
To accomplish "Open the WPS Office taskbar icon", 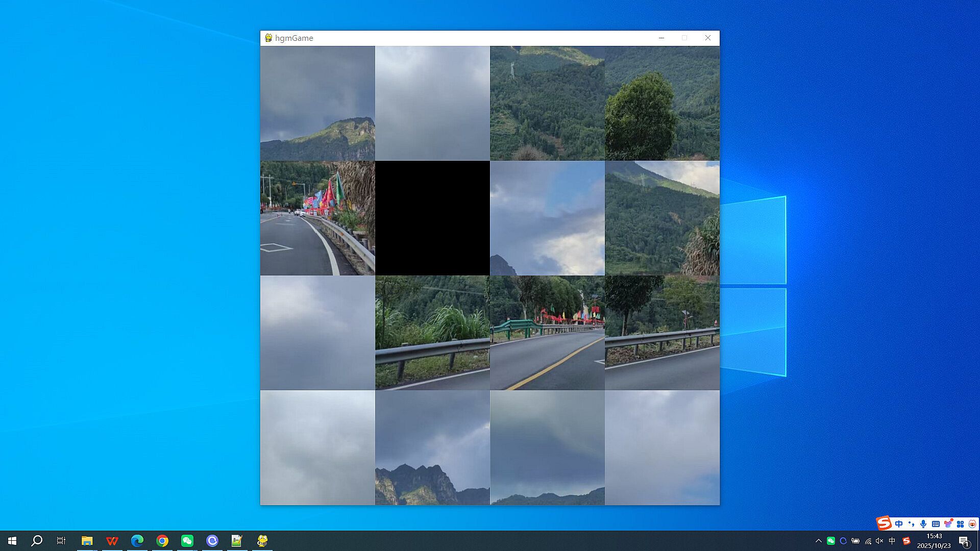I will coord(112,541).
